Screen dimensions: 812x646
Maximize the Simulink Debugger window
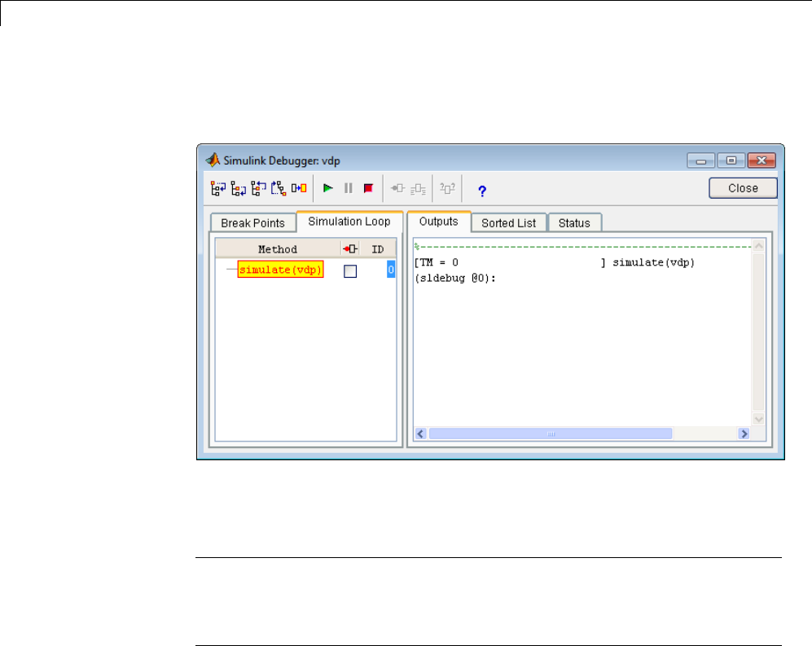click(x=731, y=160)
